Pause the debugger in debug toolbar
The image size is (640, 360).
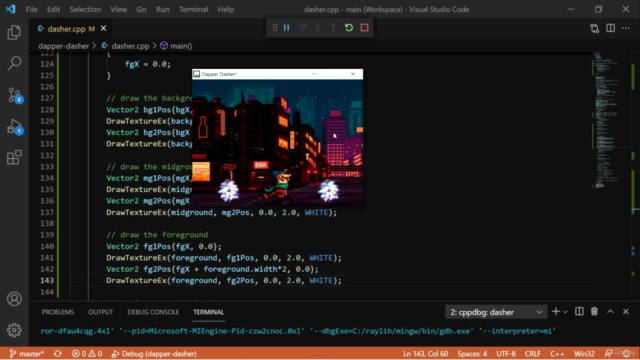coord(287,28)
